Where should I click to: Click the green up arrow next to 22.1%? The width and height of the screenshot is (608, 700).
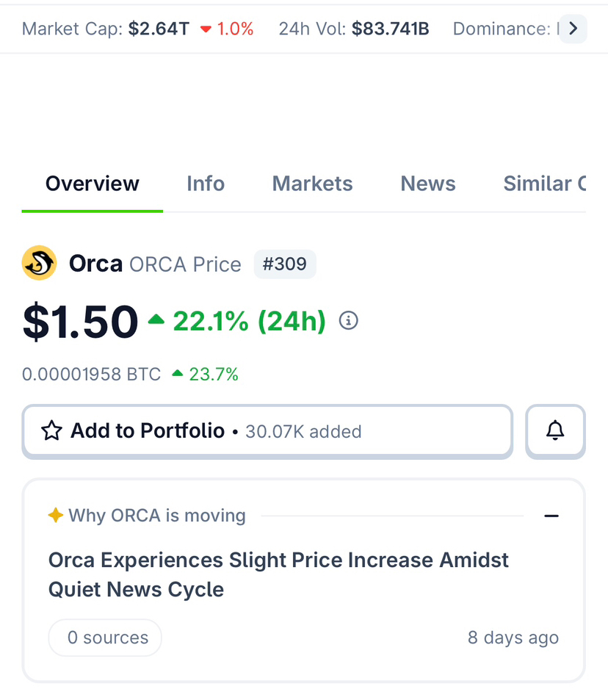point(156,320)
